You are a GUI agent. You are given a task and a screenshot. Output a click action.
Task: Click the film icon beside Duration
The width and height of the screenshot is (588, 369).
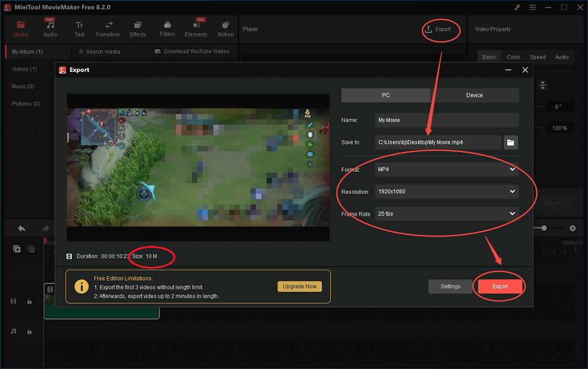(69, 257)
